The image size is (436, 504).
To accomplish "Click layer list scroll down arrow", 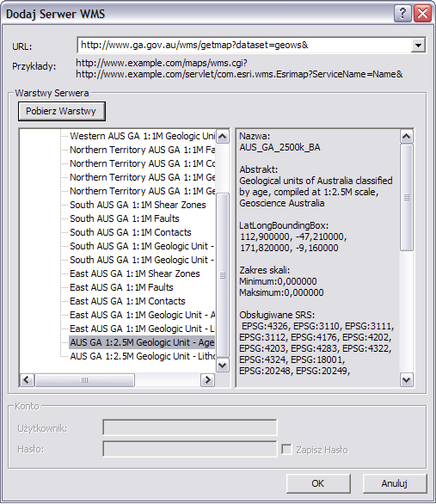I will 223,365.
